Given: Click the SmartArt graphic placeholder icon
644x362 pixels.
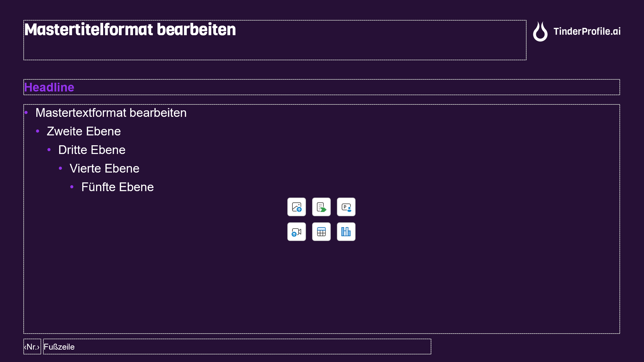Looking at the screenshot, I should coord(321,207).
